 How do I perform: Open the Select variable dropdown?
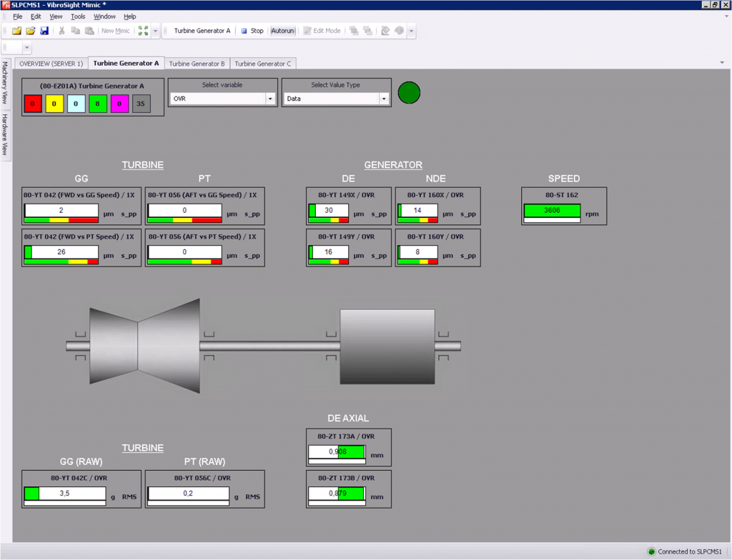[270, 99]
